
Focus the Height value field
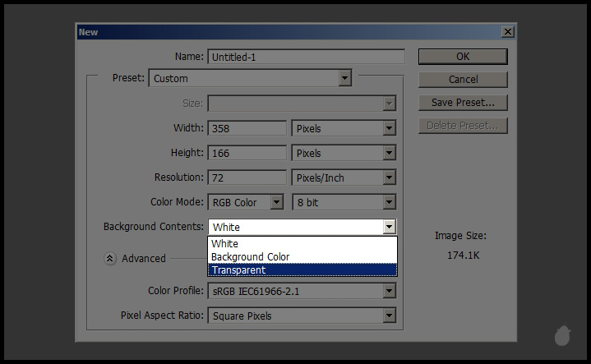(x=247, y=154)
